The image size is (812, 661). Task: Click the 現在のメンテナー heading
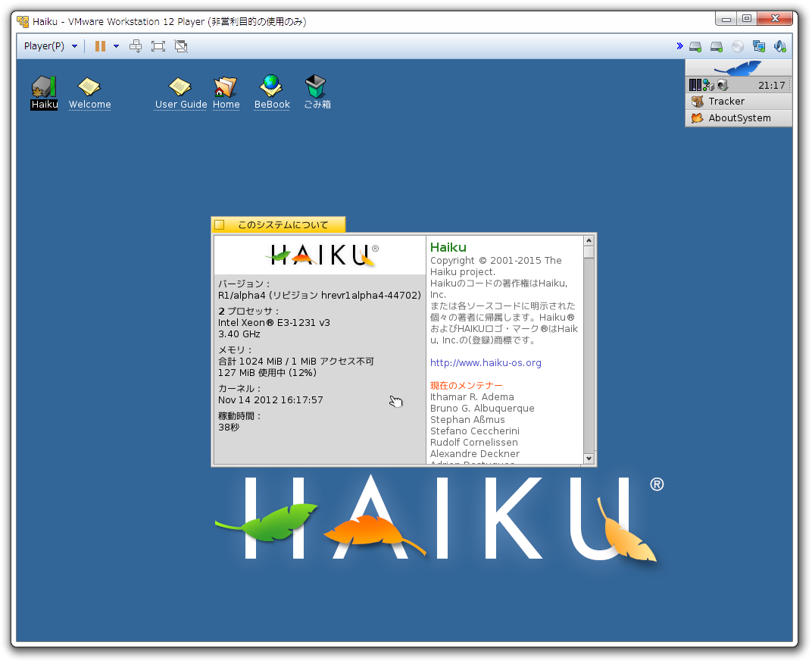[x=466, y=386]
